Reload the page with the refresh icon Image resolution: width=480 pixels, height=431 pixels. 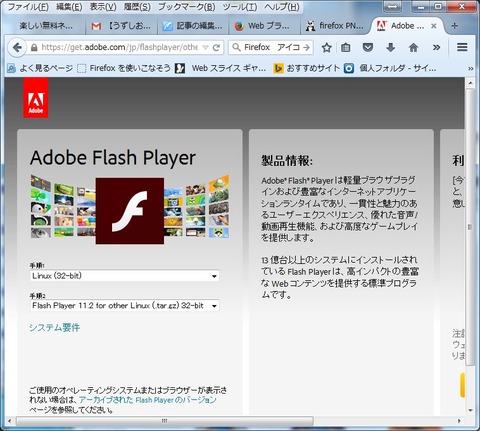click(x=216, y=47)
